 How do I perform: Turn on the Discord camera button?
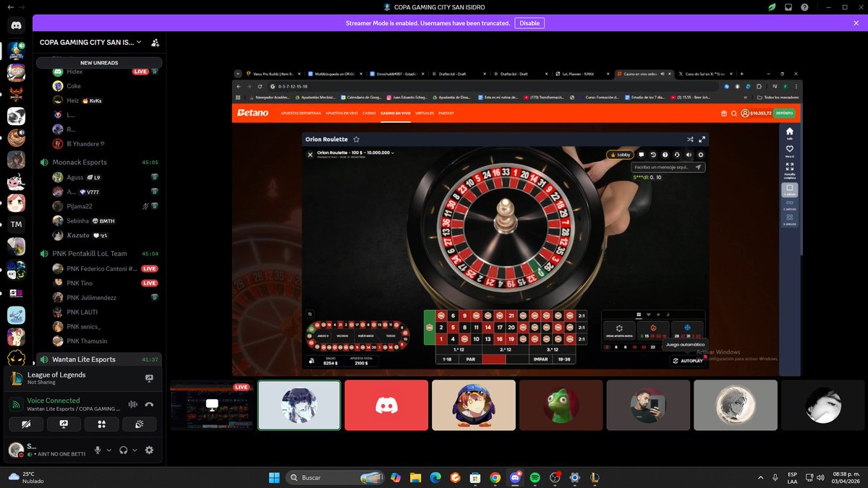[x=26, y=424]
